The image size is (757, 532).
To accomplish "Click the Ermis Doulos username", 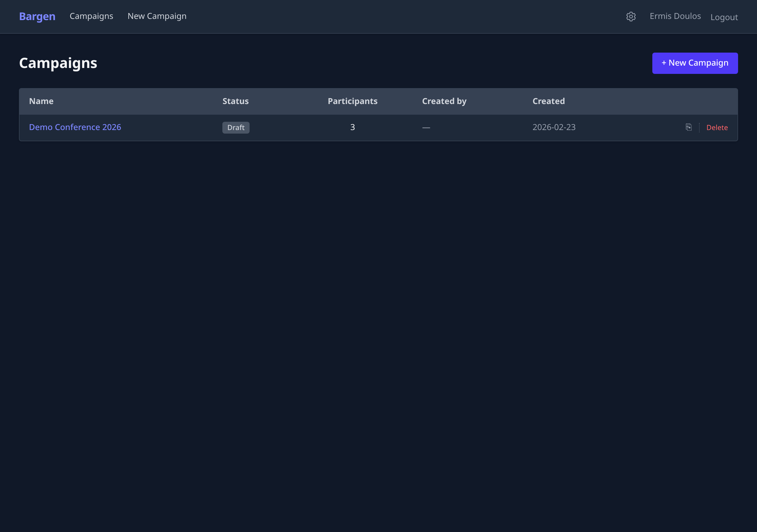I will (x=675, y=16).
